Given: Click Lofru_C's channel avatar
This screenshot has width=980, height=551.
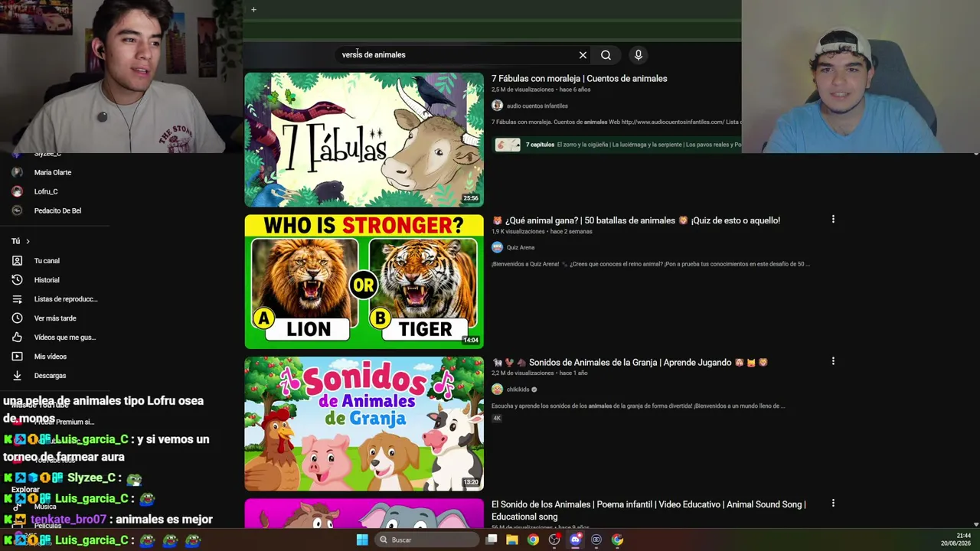Looking at the screenshot, I should 17,191.
